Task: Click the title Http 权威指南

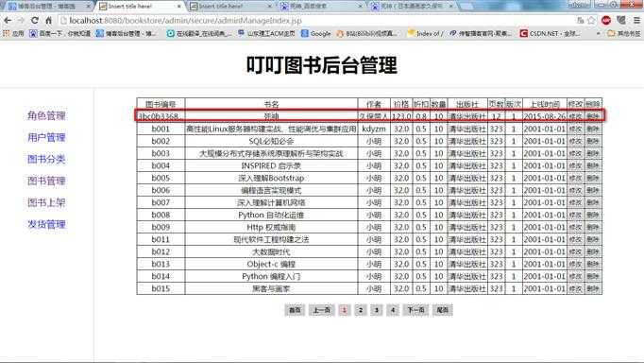Action: 271,227
